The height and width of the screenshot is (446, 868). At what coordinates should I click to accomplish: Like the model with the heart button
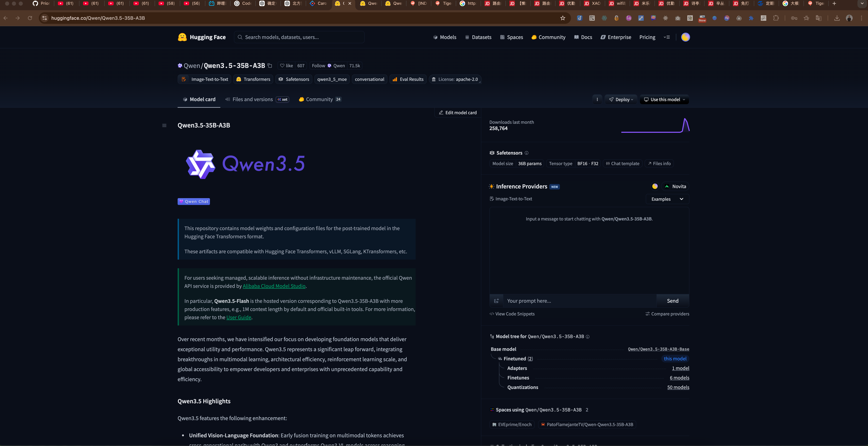coord(286,66)
